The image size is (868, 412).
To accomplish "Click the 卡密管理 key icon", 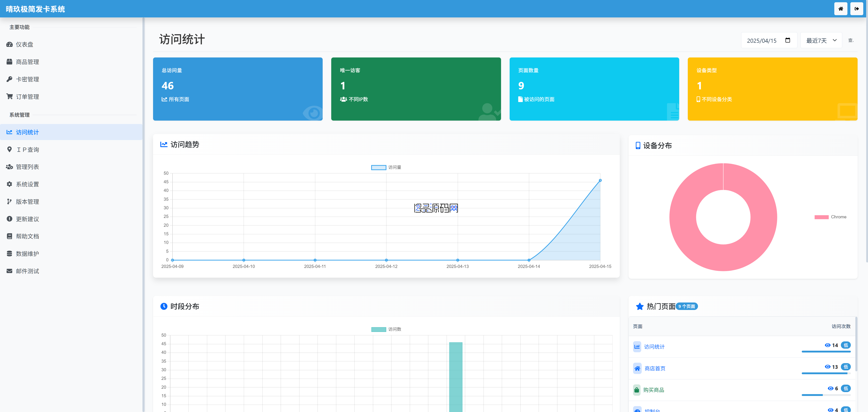I will point(9,79).
